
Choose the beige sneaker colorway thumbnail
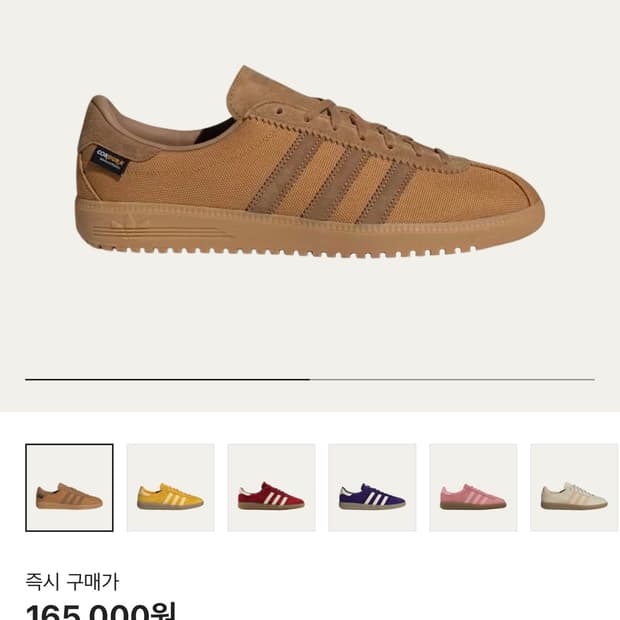click(x=574, y=488)
